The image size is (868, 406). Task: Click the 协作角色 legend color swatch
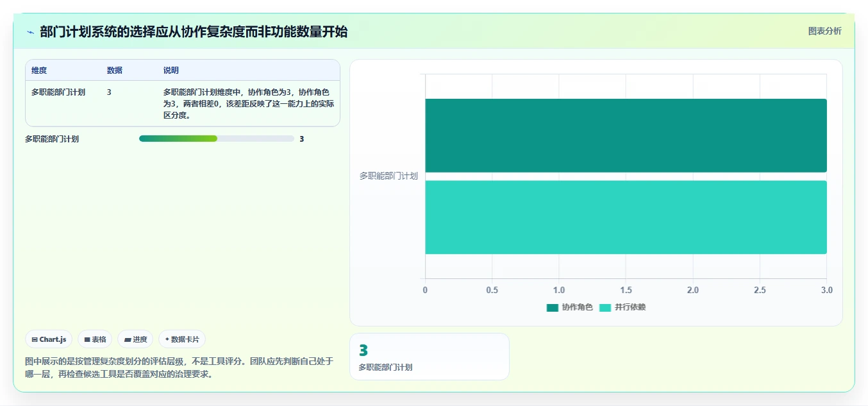click(x=553, y=308)
